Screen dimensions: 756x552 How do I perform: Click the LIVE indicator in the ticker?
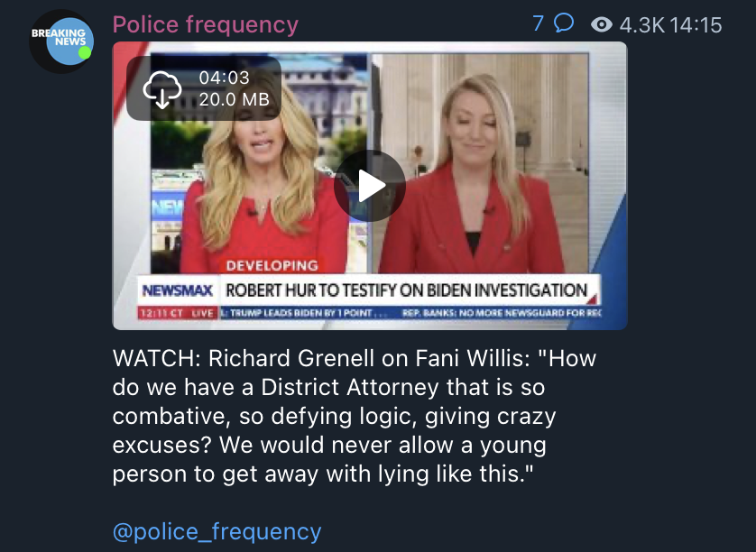(x=202, y=313)
